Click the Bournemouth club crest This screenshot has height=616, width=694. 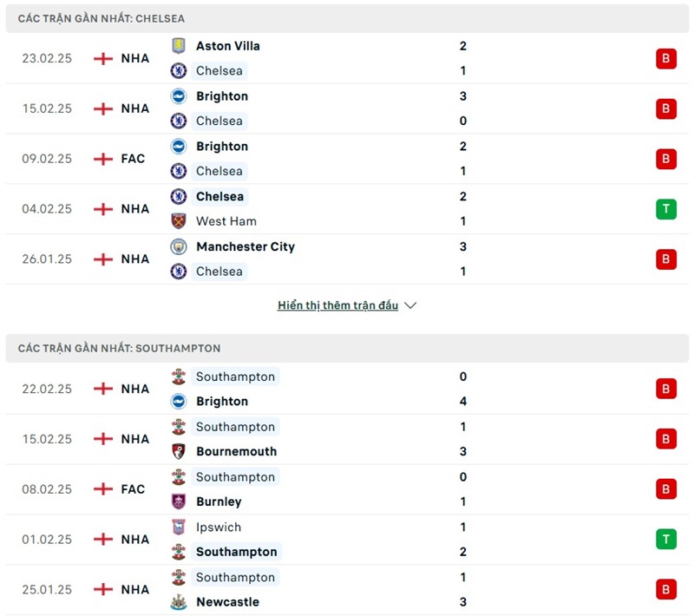(179, 451)
